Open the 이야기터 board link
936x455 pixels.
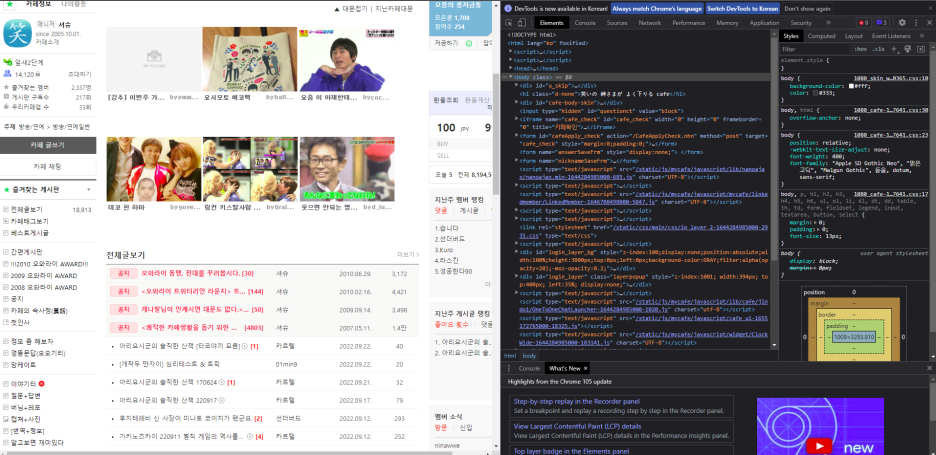tap(23, 383)
